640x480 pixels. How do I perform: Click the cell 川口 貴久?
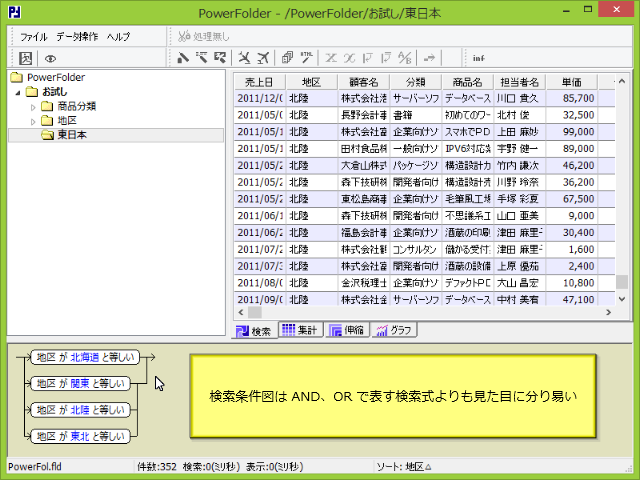click(x=520, y=98)
